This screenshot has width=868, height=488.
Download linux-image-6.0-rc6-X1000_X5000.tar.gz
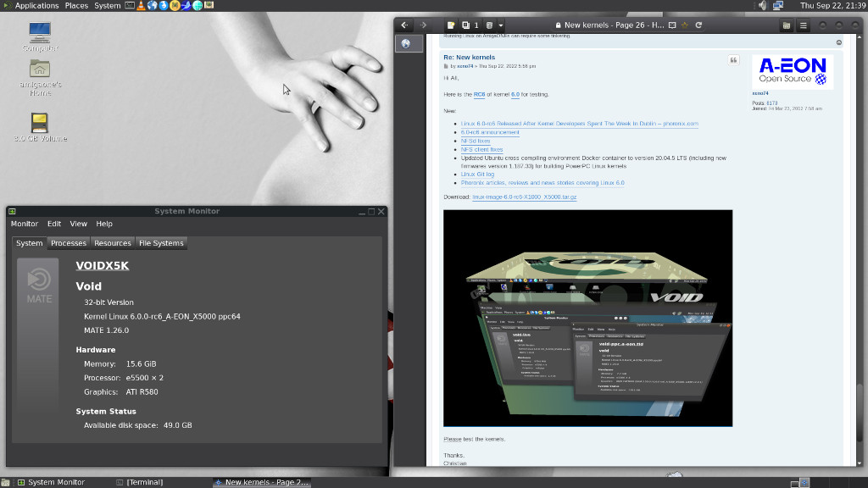(x=524, y=197)
